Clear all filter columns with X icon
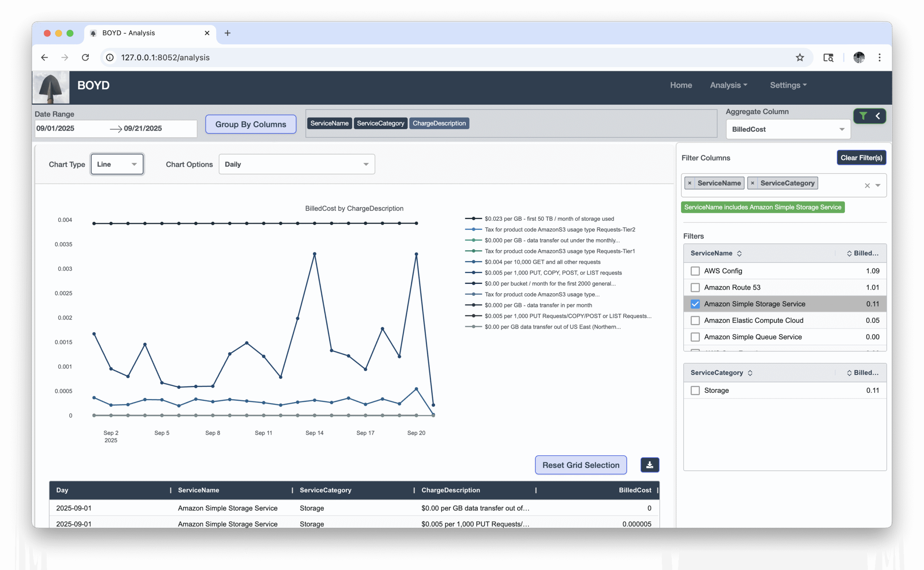 pos(867,185)
